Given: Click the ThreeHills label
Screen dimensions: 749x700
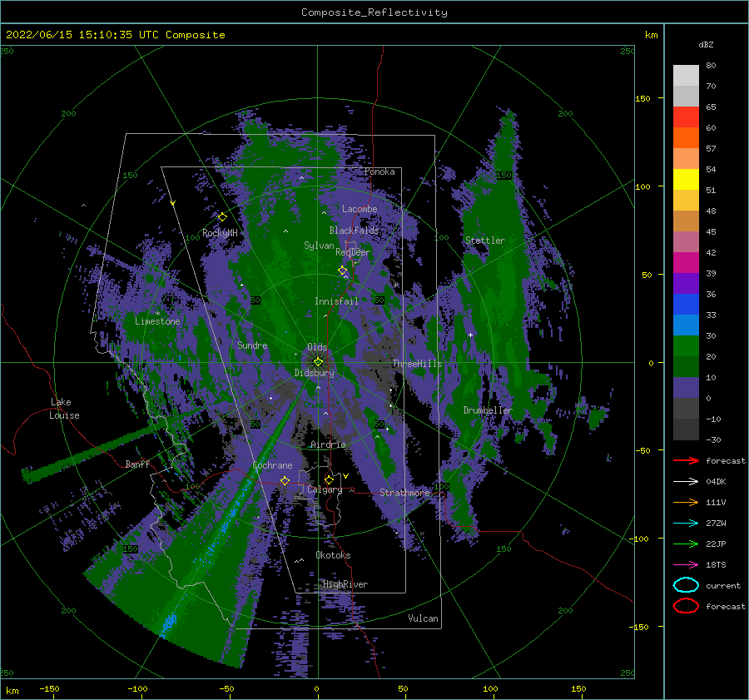Looking at the screenshot, I should 418,364.
